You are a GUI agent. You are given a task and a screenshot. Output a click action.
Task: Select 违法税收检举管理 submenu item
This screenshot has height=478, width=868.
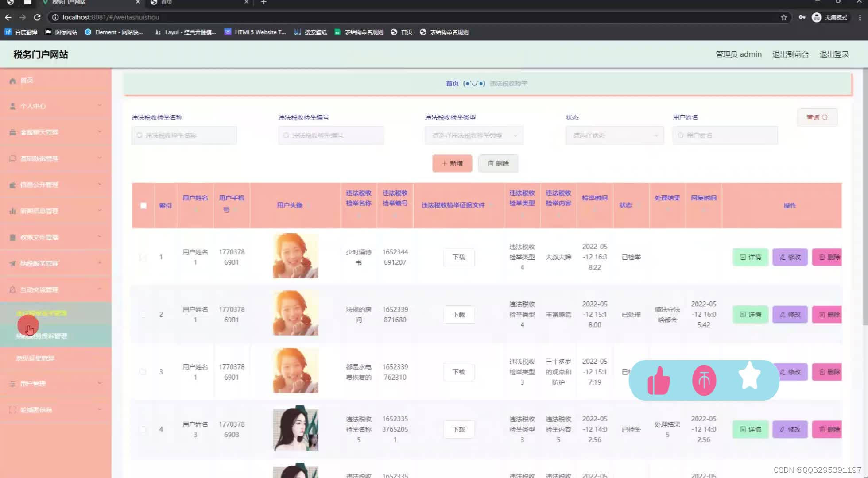56,313
